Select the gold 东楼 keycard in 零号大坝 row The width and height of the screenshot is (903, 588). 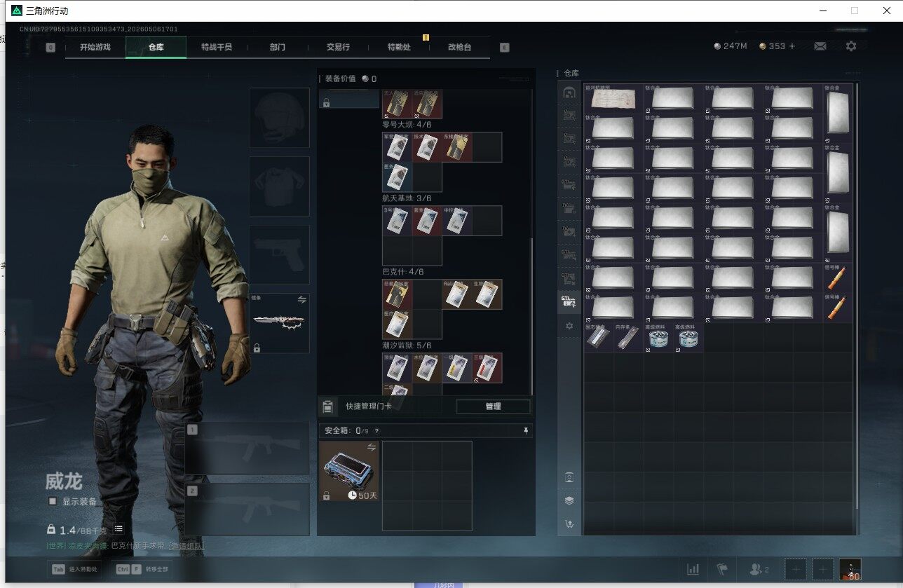pyautogui.click(x=457, y=147)
